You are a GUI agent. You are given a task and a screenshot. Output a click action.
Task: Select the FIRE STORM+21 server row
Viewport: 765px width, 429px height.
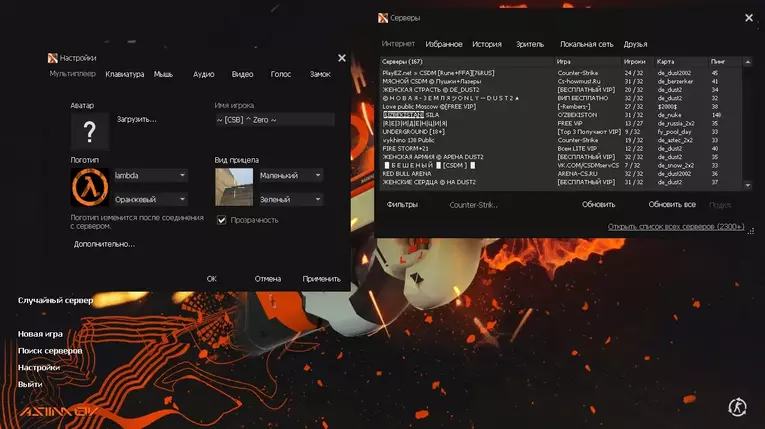click(x=561, y=148)
